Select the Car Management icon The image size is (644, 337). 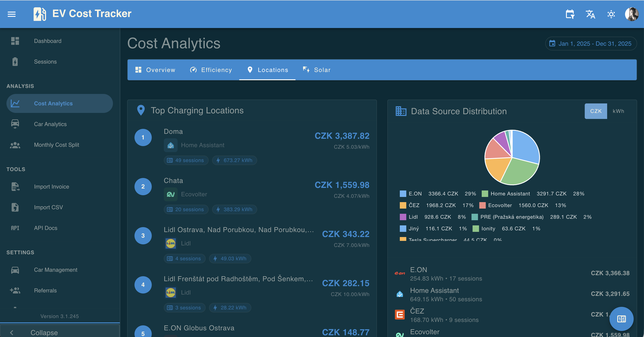(x=15, y=270)
